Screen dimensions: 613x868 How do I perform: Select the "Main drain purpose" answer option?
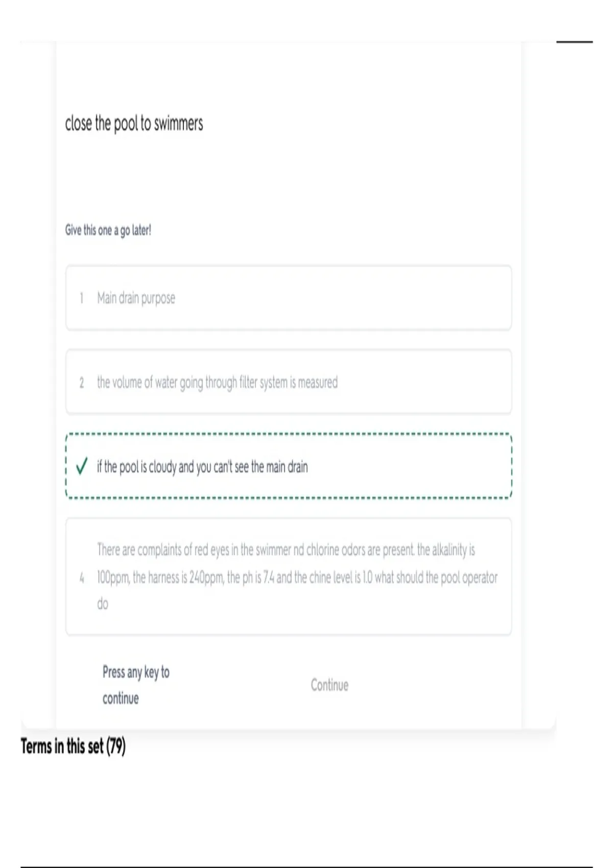tap(289, 298)
